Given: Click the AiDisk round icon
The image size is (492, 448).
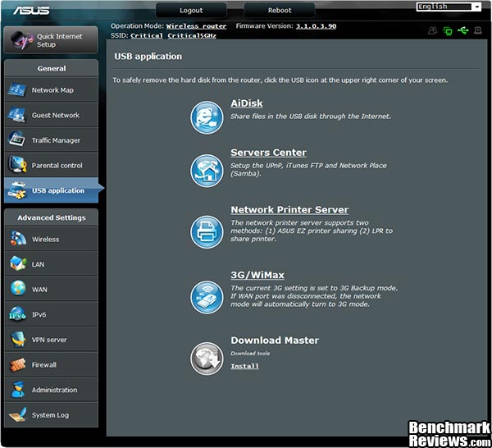Looking at the screenshot, I should [x=207, y=117].
